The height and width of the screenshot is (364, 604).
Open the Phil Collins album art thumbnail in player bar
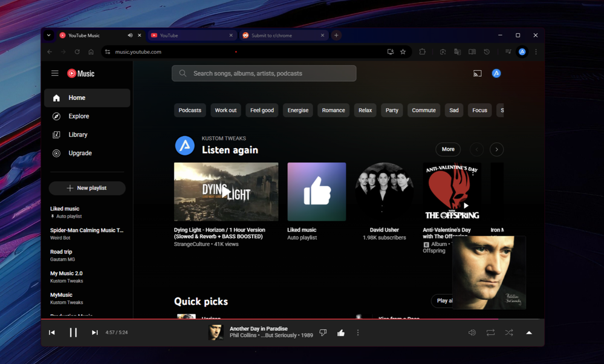[x=216, y=333]
